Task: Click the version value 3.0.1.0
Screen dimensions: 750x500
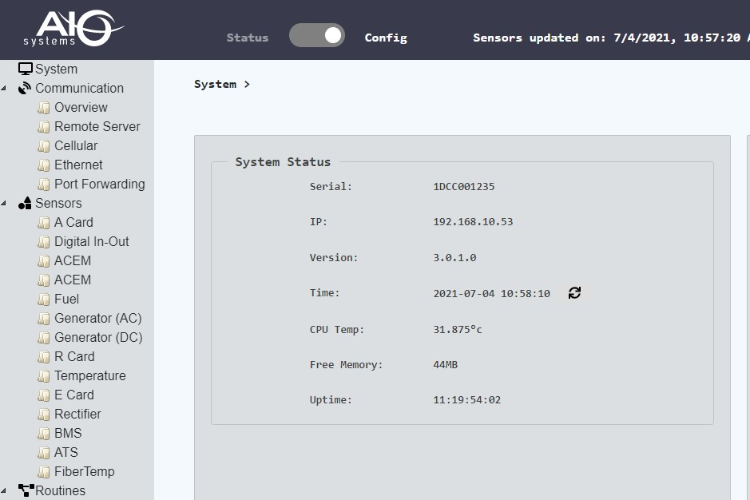Action: 454,257
